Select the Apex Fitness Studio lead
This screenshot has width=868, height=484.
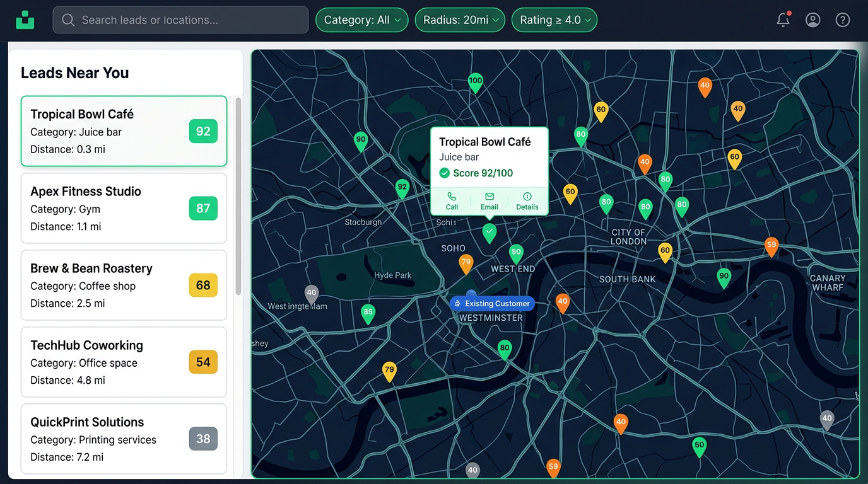coord(124,209)
